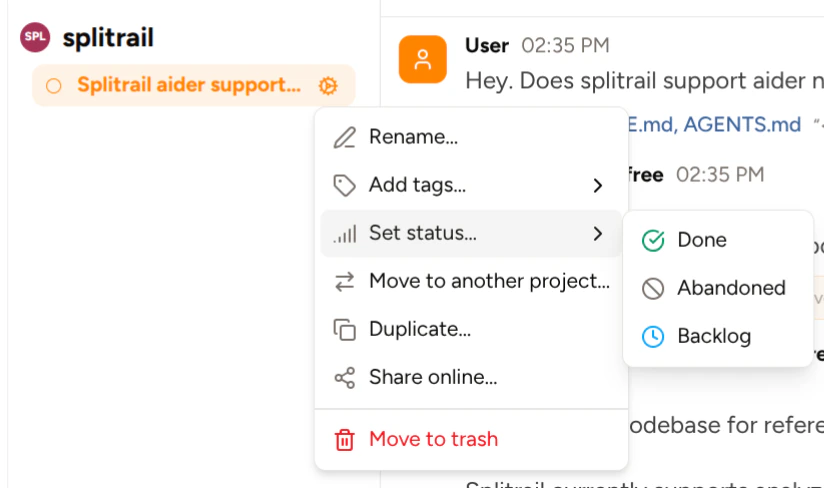Choose Rename... from the context menu
The image size is (824, 488).
click(471, 137)
